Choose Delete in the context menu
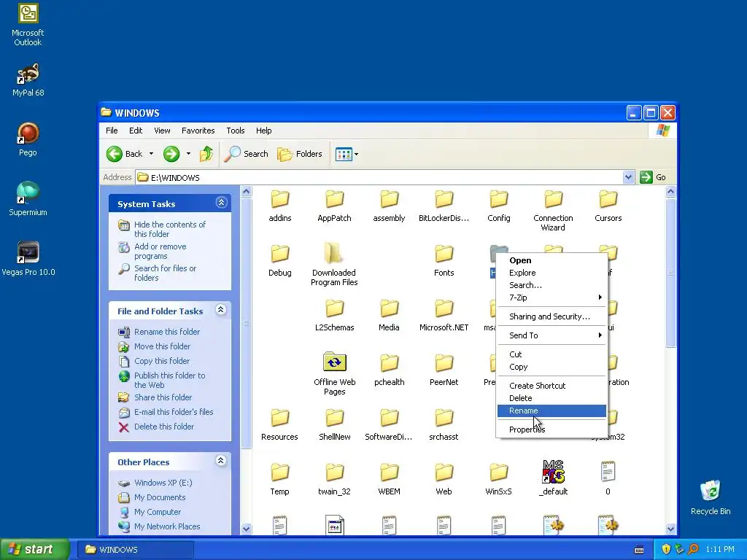 pos(551,398)
